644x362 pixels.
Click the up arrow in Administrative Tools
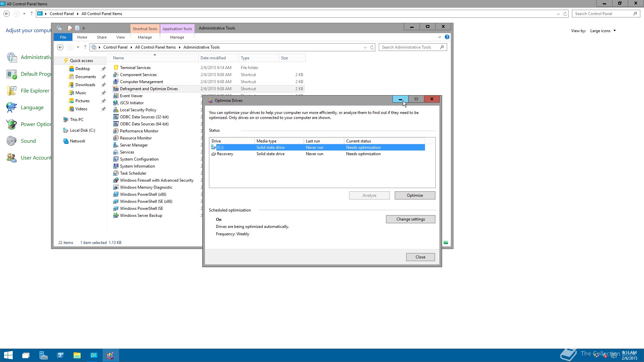(85, 47)
